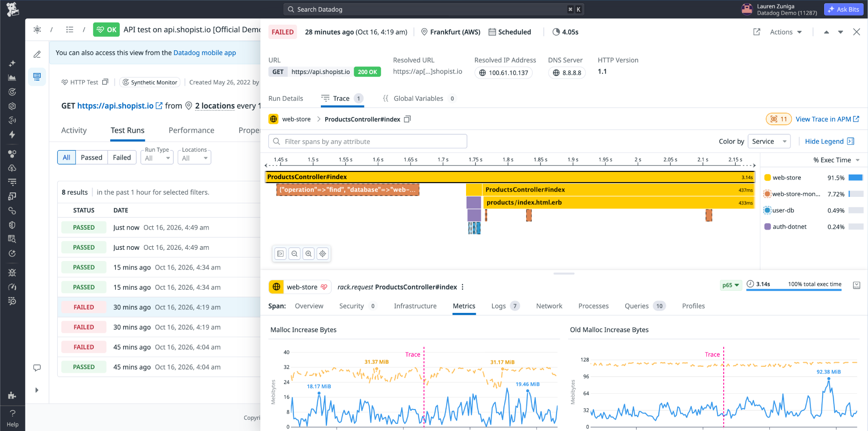868x431 pixels.
Task: Open the span Logs tab
Action: click(505, 306)
